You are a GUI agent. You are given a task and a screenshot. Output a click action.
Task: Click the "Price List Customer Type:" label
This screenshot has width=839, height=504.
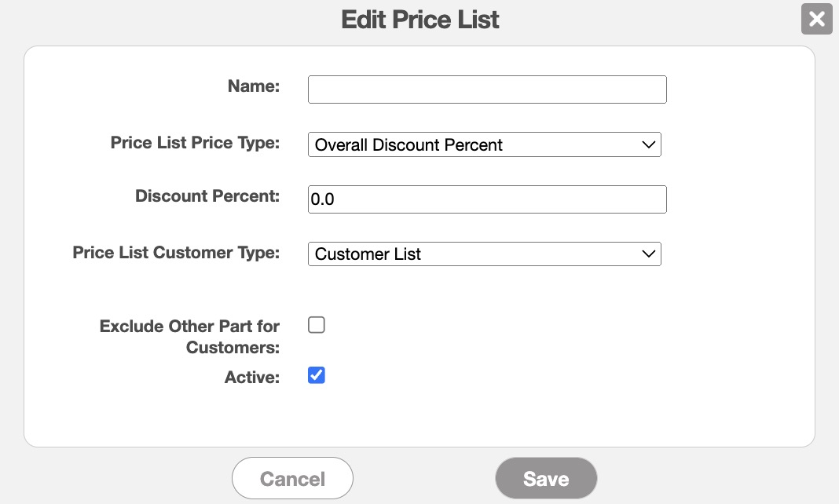tap(176, 253)
